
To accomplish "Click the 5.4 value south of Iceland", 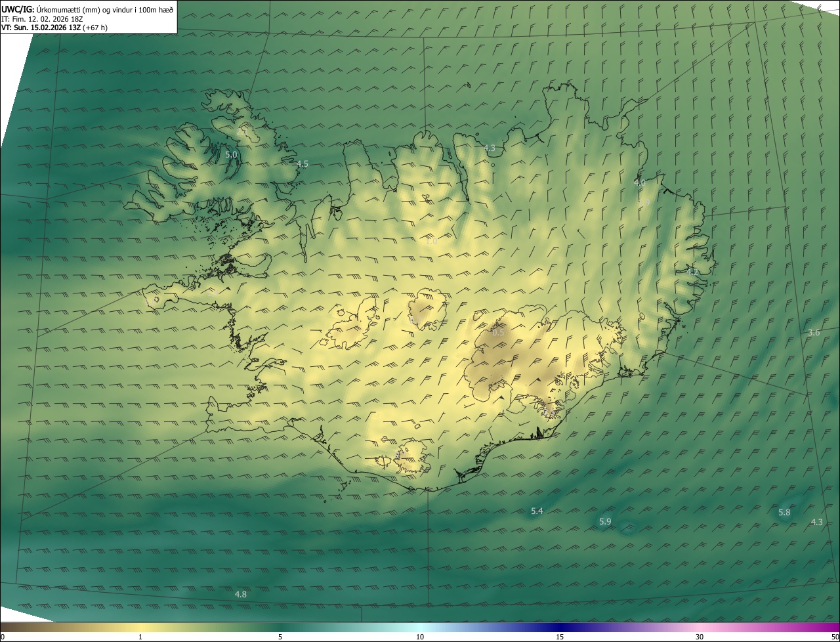I will tap(537, 511).
